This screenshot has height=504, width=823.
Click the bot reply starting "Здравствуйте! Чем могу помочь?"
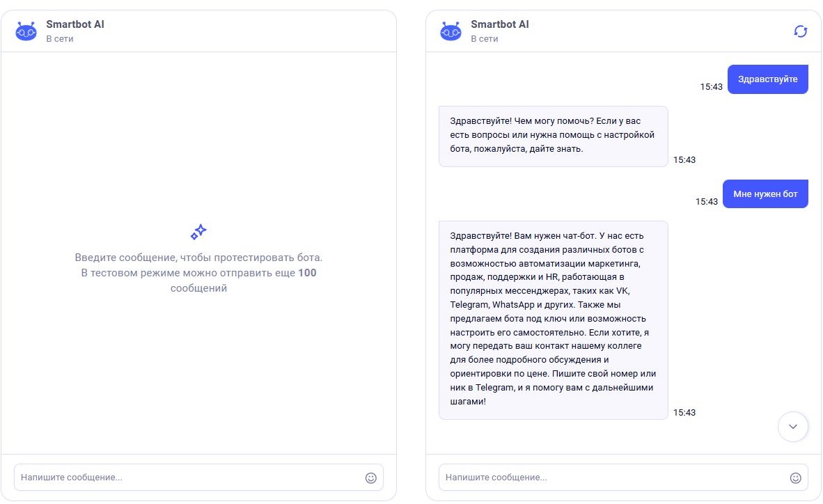click(x=553, y=136)
